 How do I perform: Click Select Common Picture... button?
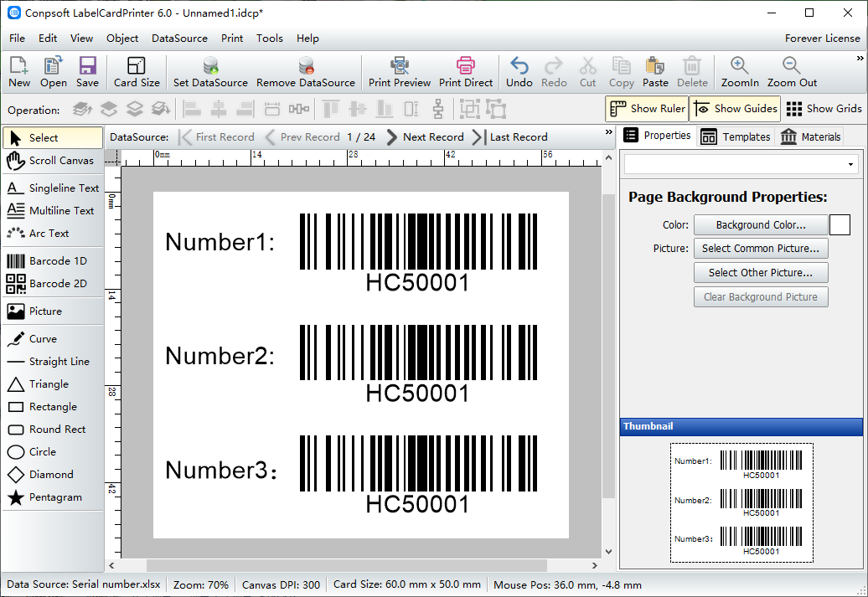(761, 249)
